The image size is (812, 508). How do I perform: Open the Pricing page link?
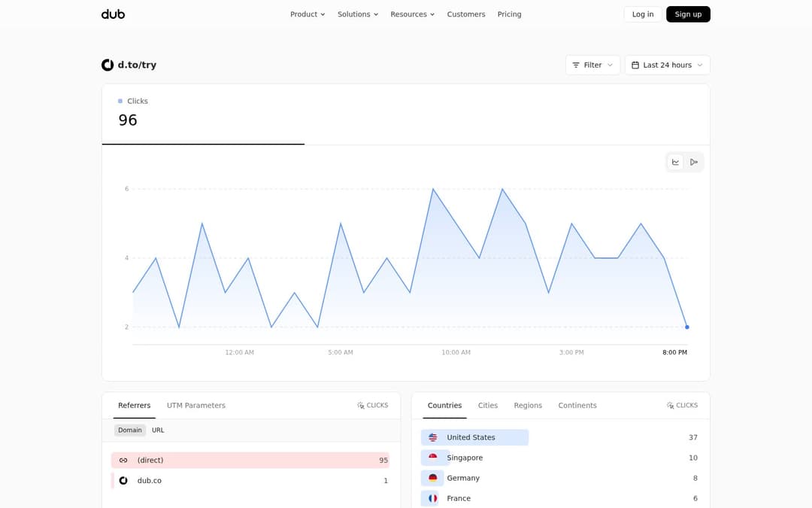(x=510, y=14)
